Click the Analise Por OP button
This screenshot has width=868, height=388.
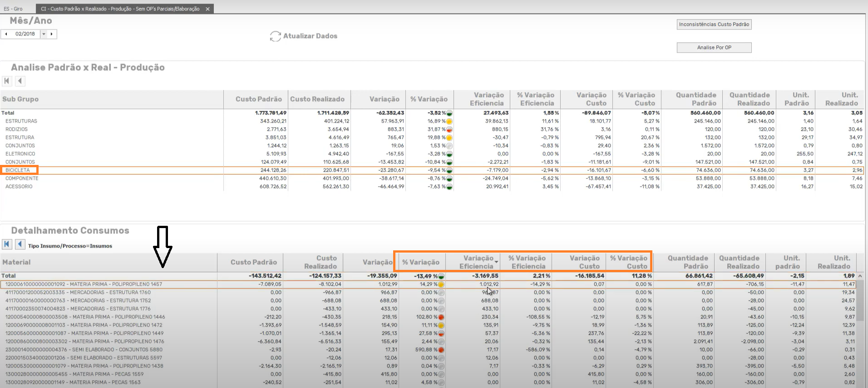point(714,48)
